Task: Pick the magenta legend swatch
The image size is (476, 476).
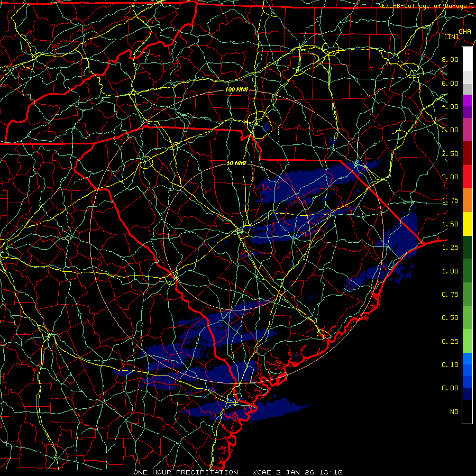Action: click(x=467, y=100)
